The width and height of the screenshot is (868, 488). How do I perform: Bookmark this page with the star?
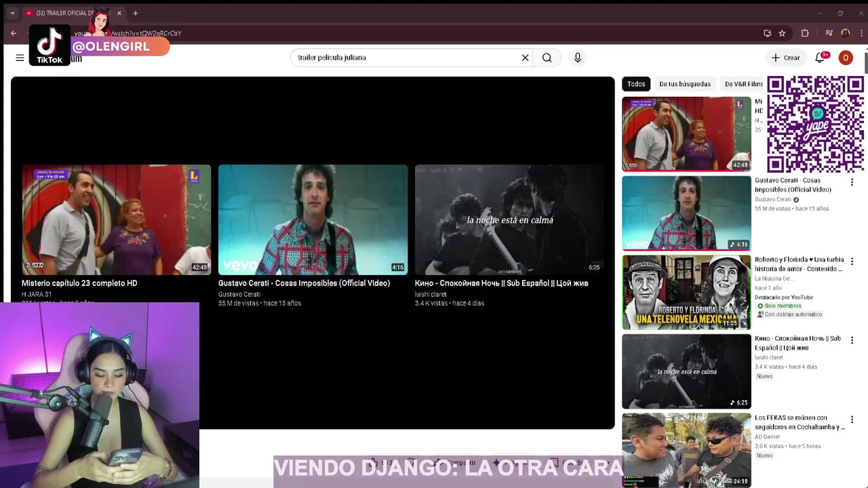click(x=782, y=33)
